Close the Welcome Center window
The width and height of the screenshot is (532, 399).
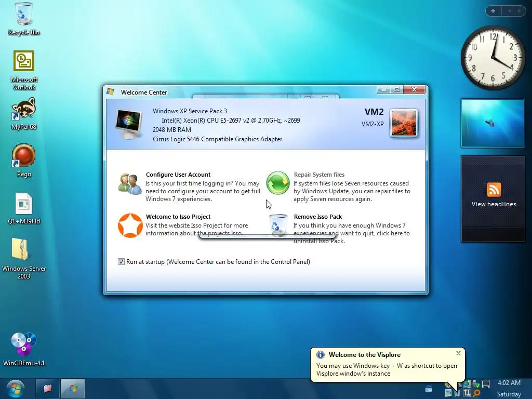(414, 89)
